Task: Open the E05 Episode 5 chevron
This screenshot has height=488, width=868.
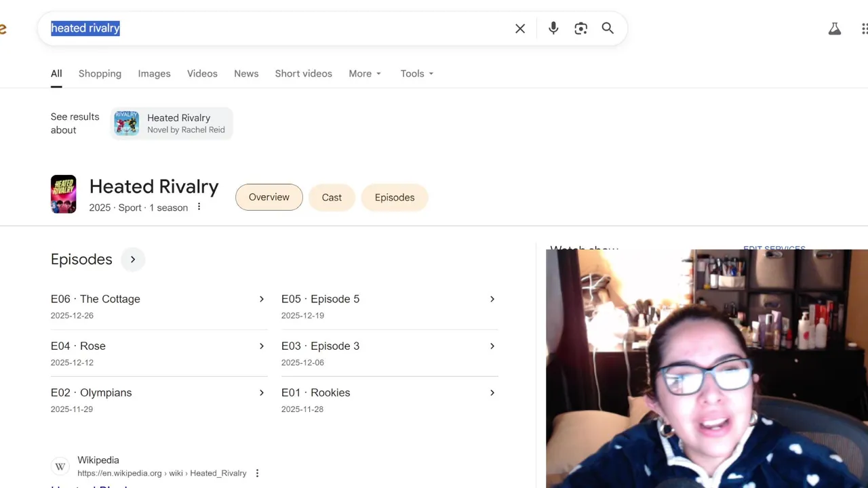Action: click(x=492, y=299)
